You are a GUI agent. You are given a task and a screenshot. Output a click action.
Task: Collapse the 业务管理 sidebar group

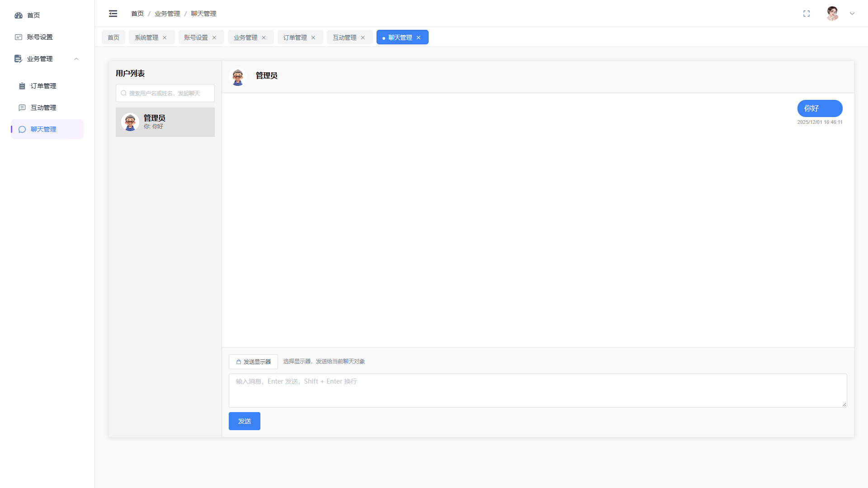click(47, 59)
